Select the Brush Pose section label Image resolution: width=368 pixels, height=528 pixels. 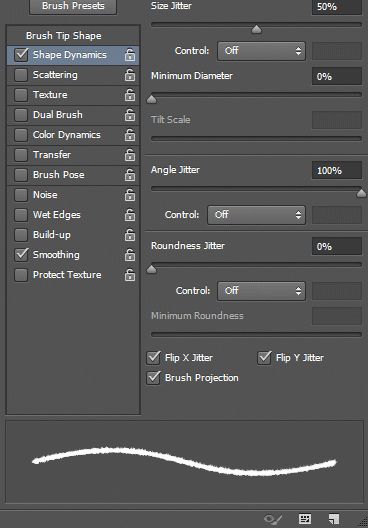(x=59, y=175)
